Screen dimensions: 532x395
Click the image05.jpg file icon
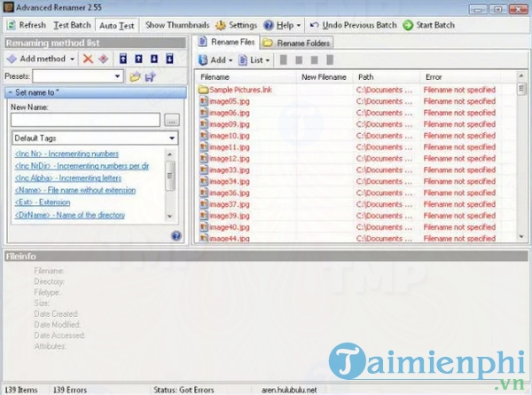pos(204,101)
